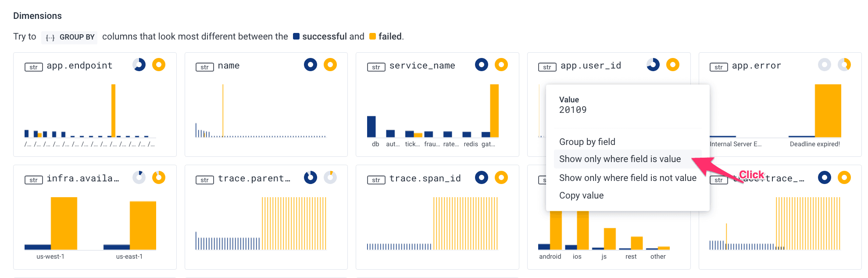Click the blue donut icon on app.endpoint card

[139, 65]
